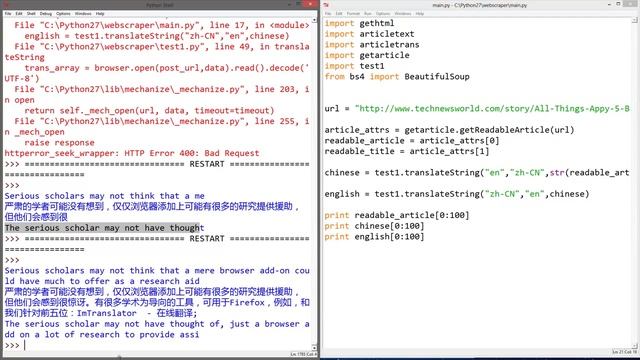This screenshot has width=640, height=360.
Task: Click the 'print english[0:100]' line
Action: [374, 236]
